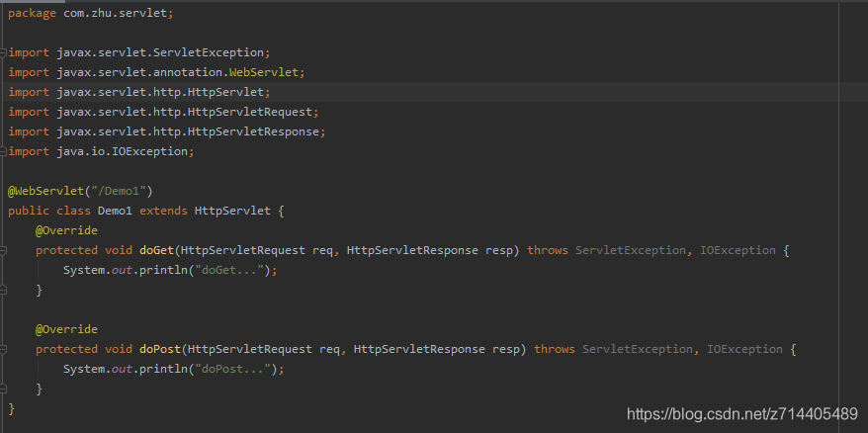This screenshot has width=868, height=433.
Task: Click the "/Demo1" string literal
Action: [119, 191]
